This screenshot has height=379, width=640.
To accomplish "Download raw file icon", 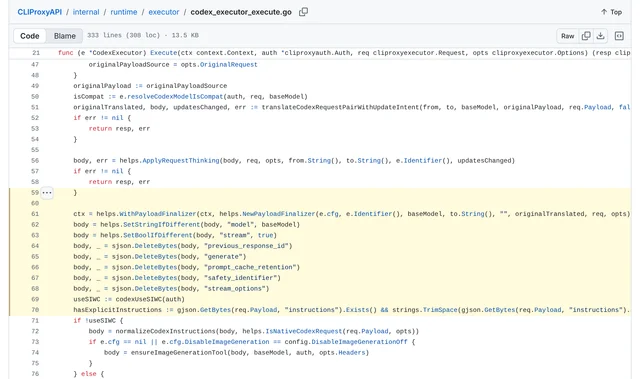I will click(600, 36).
